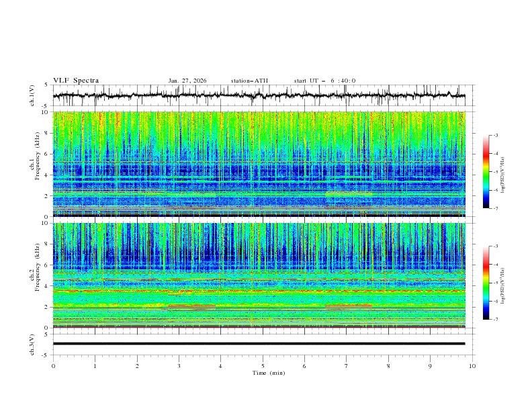Screen dimensions: 532x411
Task: Click the date 'Jan. 27, 2026' label
Action: point(187,81)
